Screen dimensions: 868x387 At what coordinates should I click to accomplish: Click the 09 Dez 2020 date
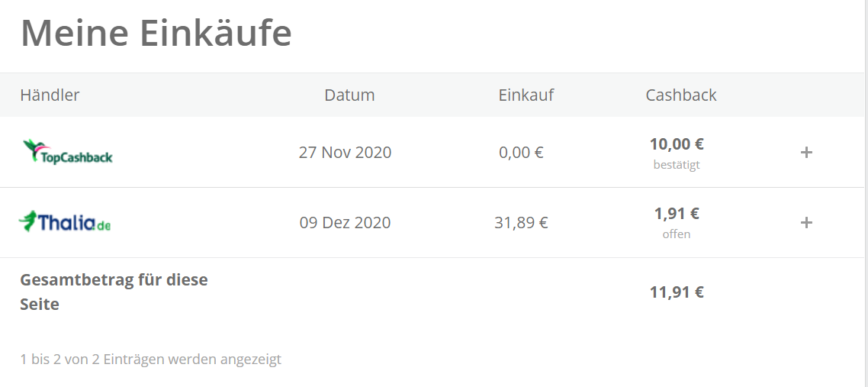[345, 223]
